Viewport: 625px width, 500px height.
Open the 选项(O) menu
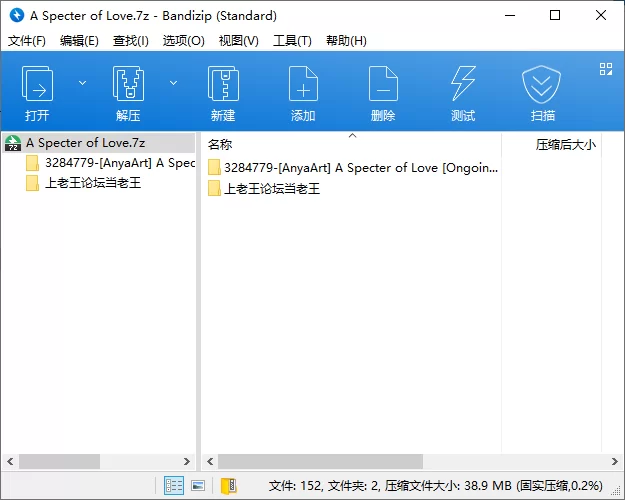tap(183, 40)
